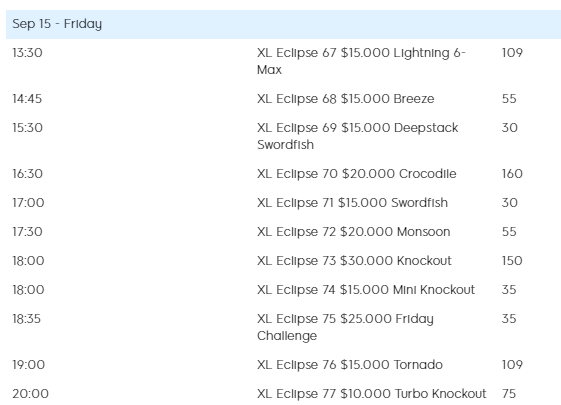Screen dimensions: 561x405
Task: Select the Sep 15 - Friday header row
Action: pyautogui.click(x=283, y=24)
